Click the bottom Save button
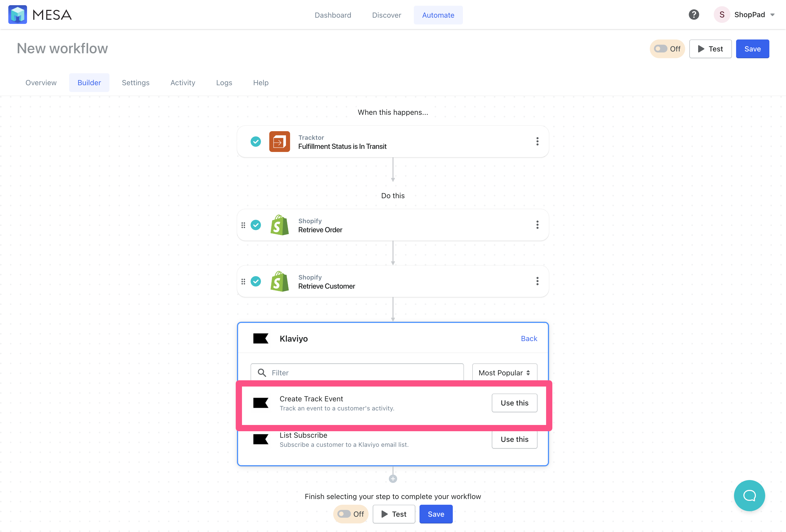This screenshot has height=532, width=786. (x=436, y=514)
